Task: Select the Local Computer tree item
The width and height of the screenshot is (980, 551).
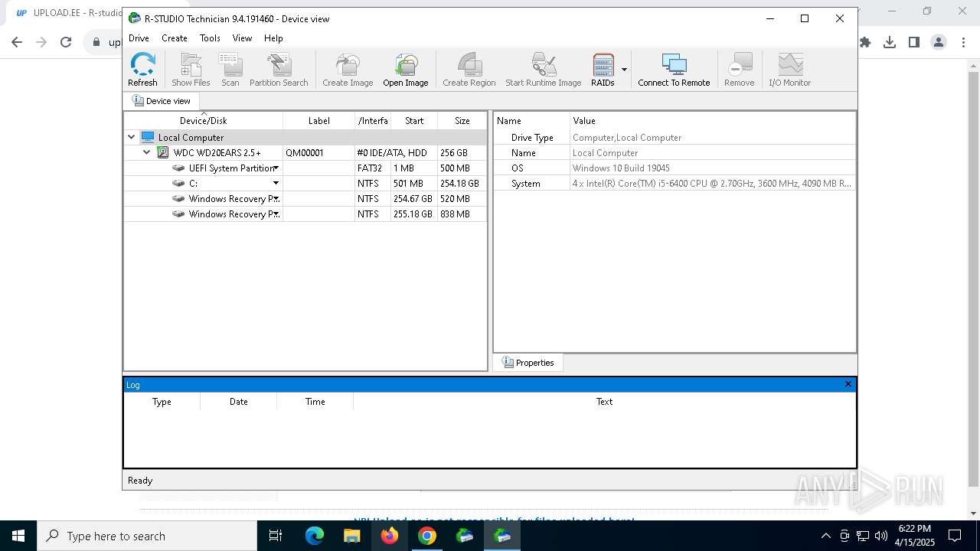Action: tap(191, 138)
